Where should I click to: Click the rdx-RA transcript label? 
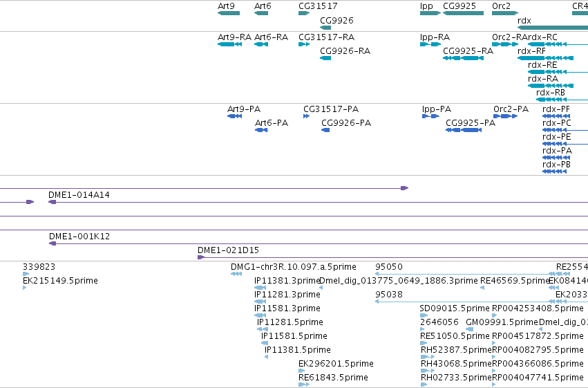click(x=543, y=78)
